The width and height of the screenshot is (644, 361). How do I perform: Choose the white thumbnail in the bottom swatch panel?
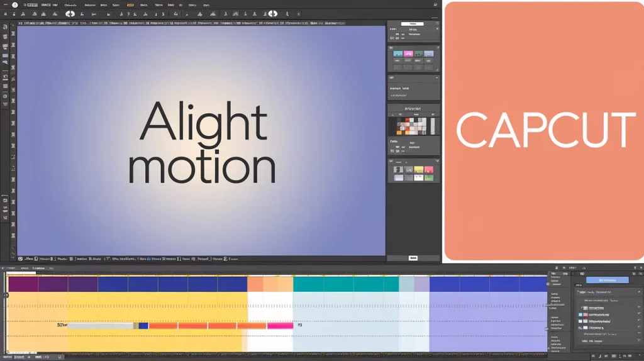click(x=418, y=177)
